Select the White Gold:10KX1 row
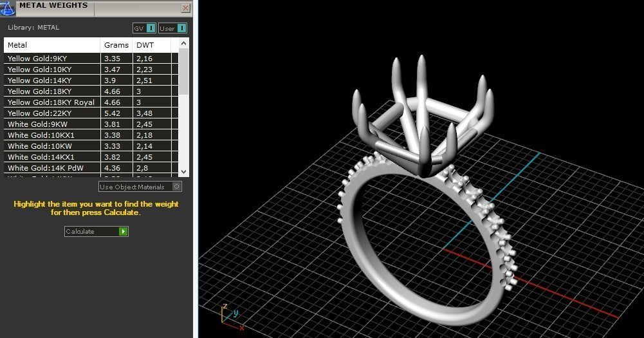 click(x=91, y=135)
